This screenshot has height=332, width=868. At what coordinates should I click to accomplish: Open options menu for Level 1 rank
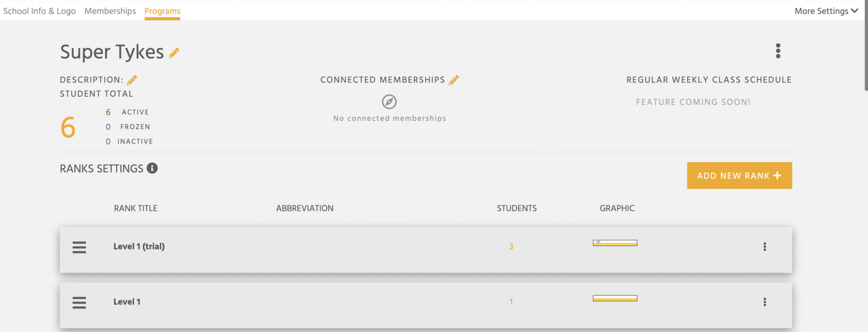click(765, 302)
